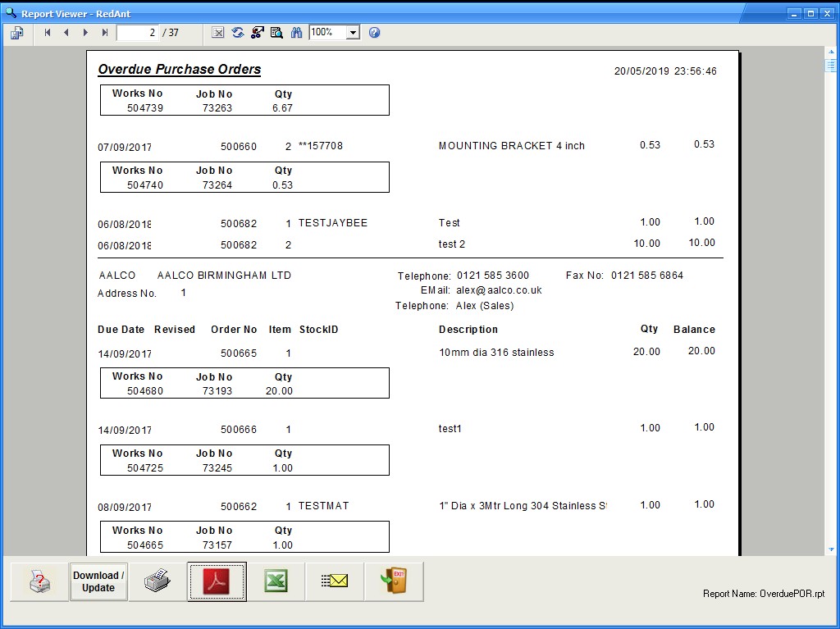Open the help icon in the toolbar

(x=374, y=33)
